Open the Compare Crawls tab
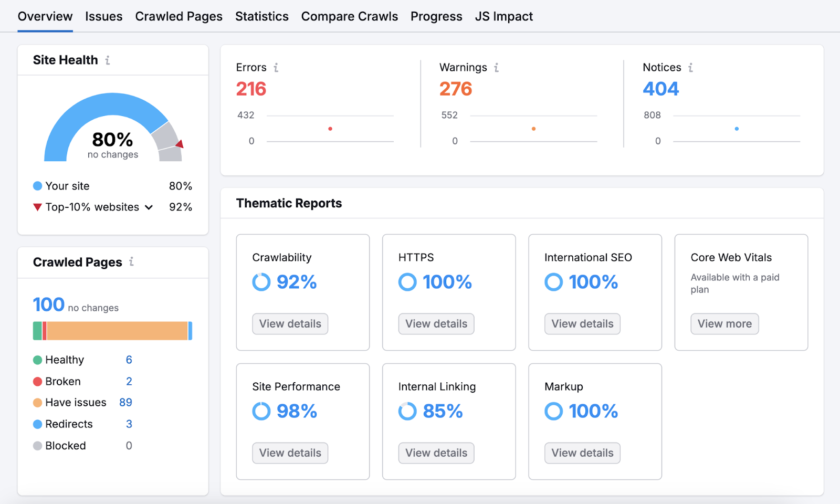Image resolution: width=840 pixels, height=504 pixels. click(x=349, y=16)
